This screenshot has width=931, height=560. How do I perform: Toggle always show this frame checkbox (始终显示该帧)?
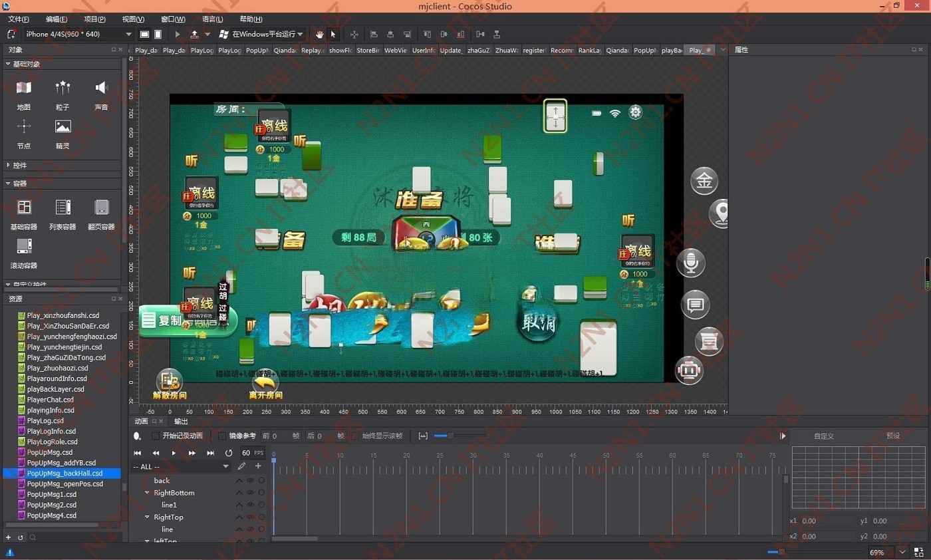click(x=355, y=436)
